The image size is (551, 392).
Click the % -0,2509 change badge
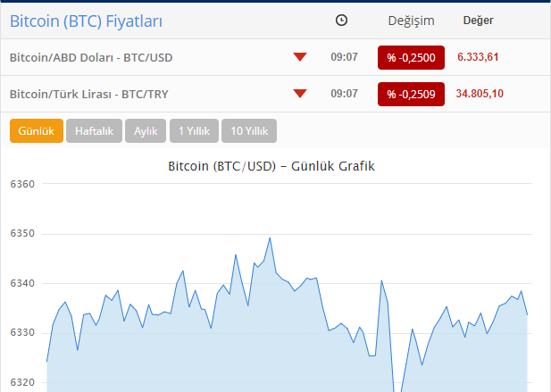[x=411, y=94]
